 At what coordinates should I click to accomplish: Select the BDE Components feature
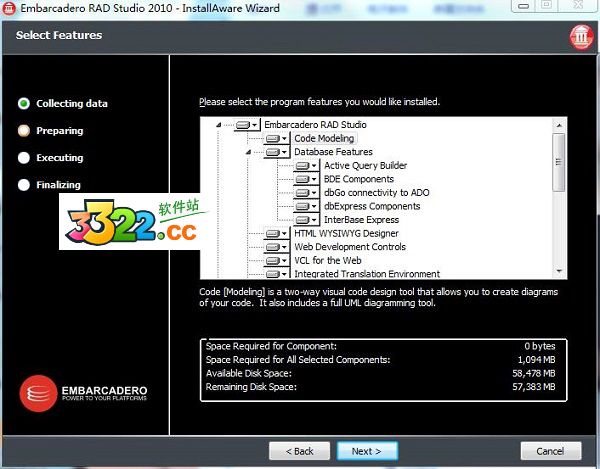(x=359, y=179)
